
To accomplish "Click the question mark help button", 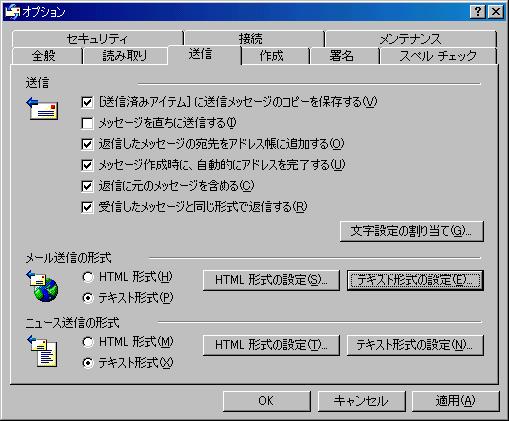I will pos(478,12).
